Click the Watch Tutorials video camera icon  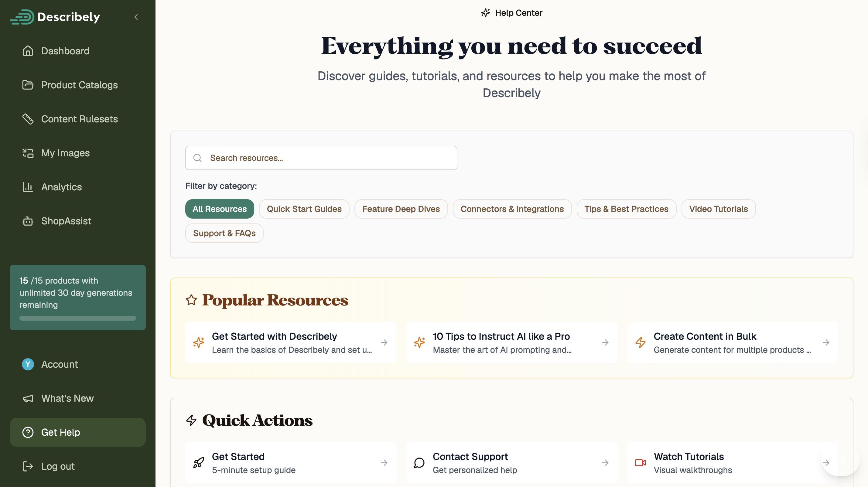pyautogui.click(x=640, y=463)
